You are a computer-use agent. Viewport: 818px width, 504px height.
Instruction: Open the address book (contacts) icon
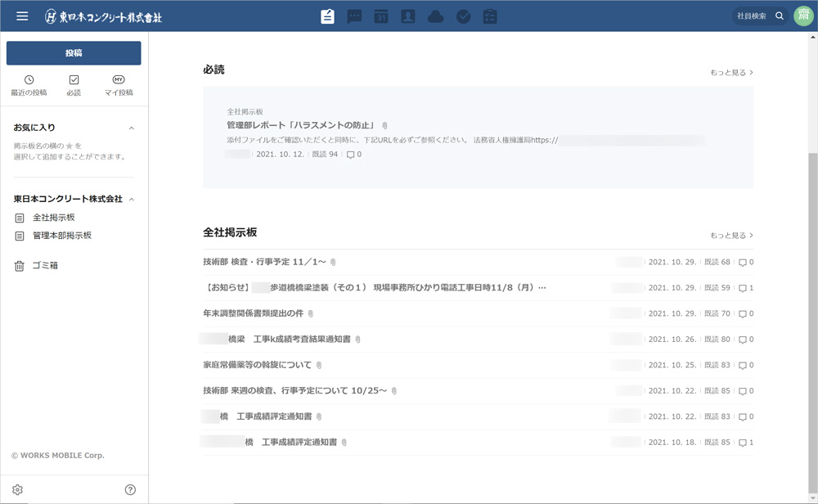pyautogui.click(x=408, y=16)
